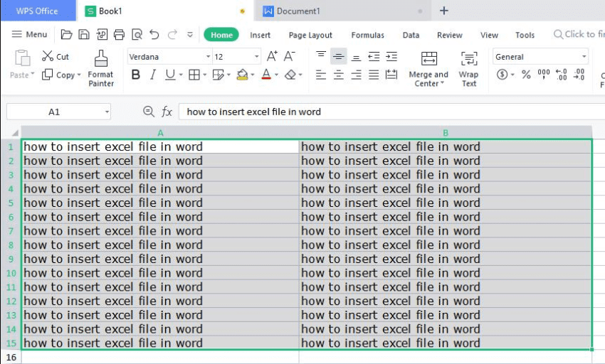Screen dimensions: 605x364
Task: Open the Verdana font name dropdown
Action: (208, 57)
